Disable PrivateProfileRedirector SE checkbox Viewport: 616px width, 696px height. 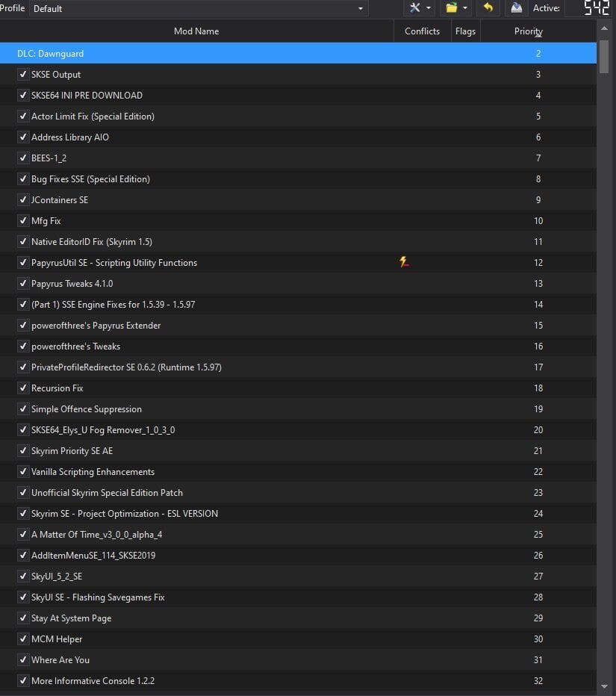pyautogui.click(x=23, y=367)
